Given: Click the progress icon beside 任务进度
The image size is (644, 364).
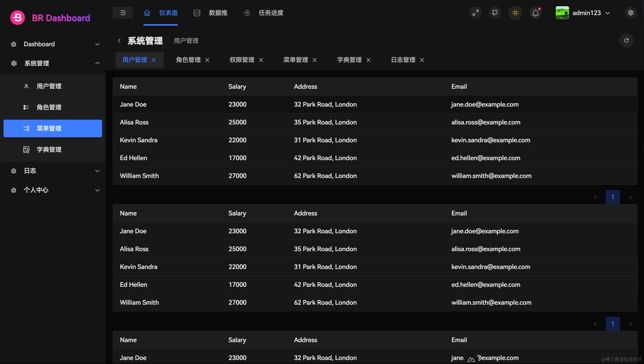Looking at the screenshot, I should tap(247, 13).
